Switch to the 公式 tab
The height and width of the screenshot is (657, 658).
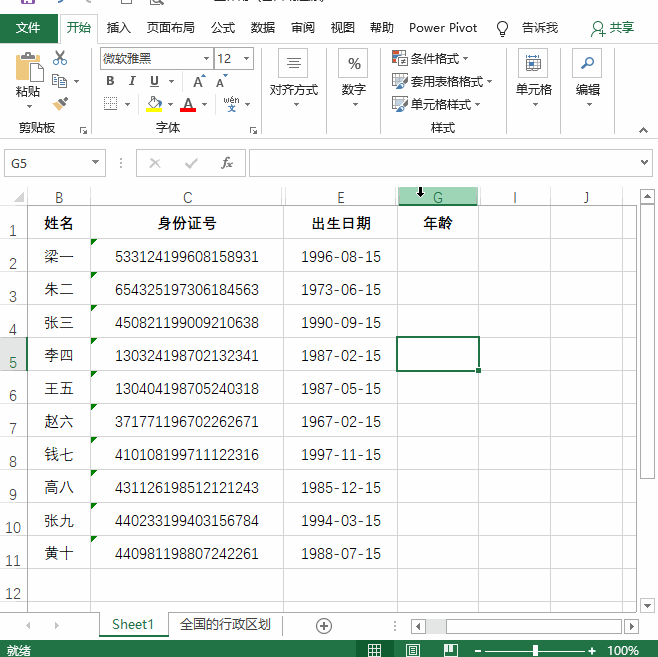(x=223, y=28)
